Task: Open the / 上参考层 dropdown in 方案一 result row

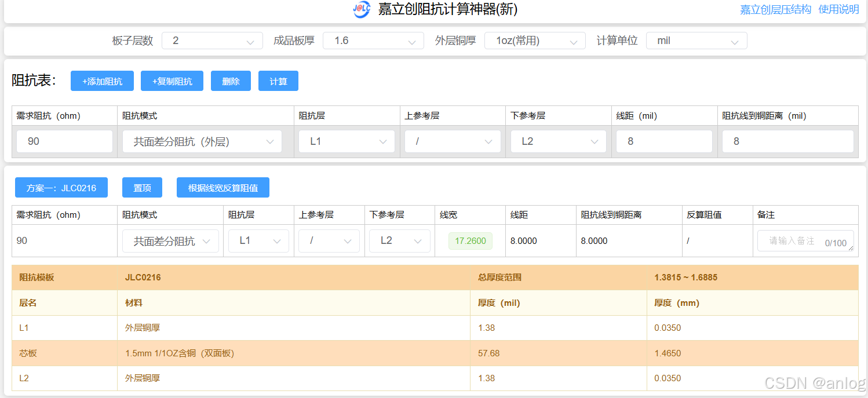Action: coord(329,241)
